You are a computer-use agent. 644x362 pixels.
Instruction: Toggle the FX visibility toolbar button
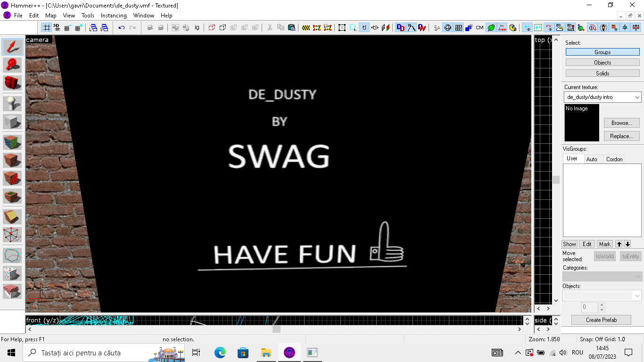(549, 28)
